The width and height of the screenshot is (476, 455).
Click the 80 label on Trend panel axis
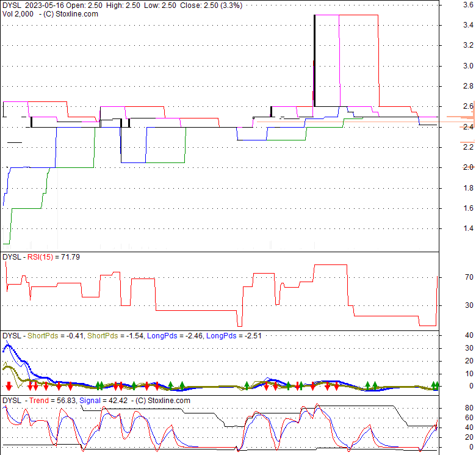(x=469, y=408)
